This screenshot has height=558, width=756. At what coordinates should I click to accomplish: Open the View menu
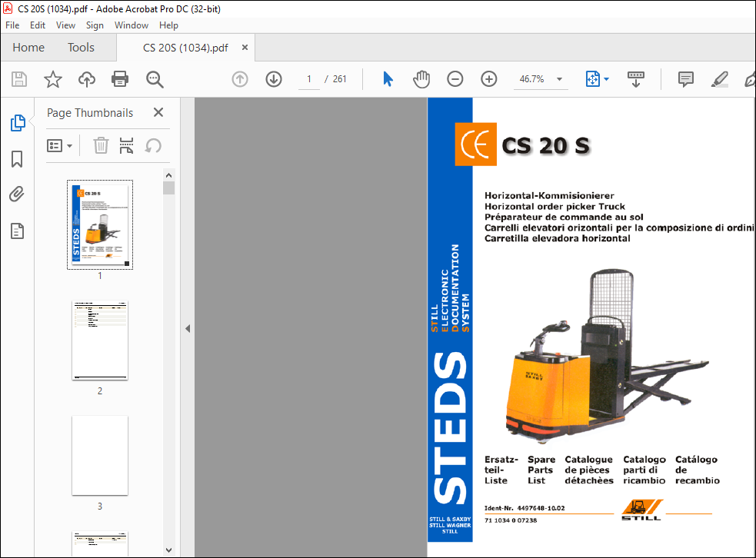click(x=65, y=25)
